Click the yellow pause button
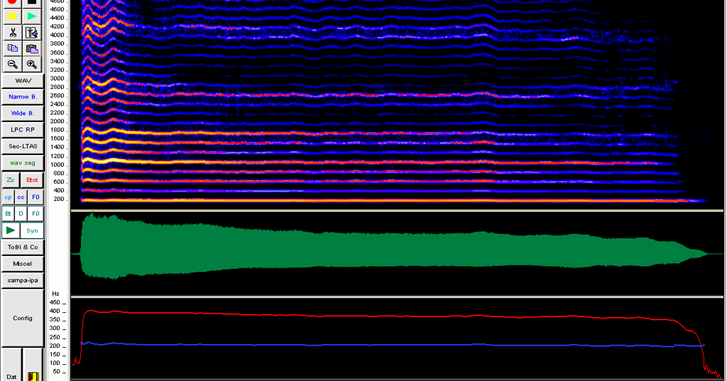Viewport: 727px width, 381px height. click(x=12, y=17)
